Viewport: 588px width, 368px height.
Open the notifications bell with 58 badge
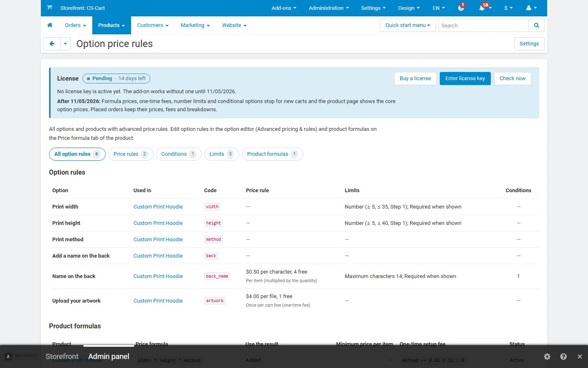tap(484, 8)
